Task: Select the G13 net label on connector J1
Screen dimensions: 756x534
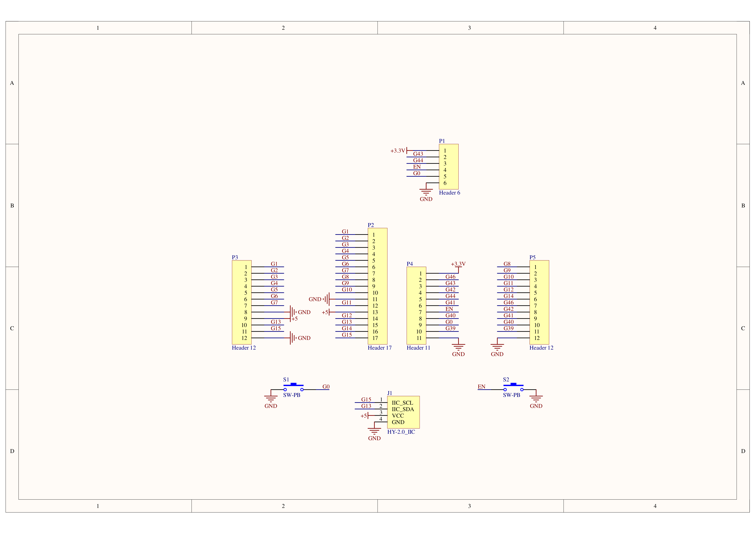Action: (366, 406)
